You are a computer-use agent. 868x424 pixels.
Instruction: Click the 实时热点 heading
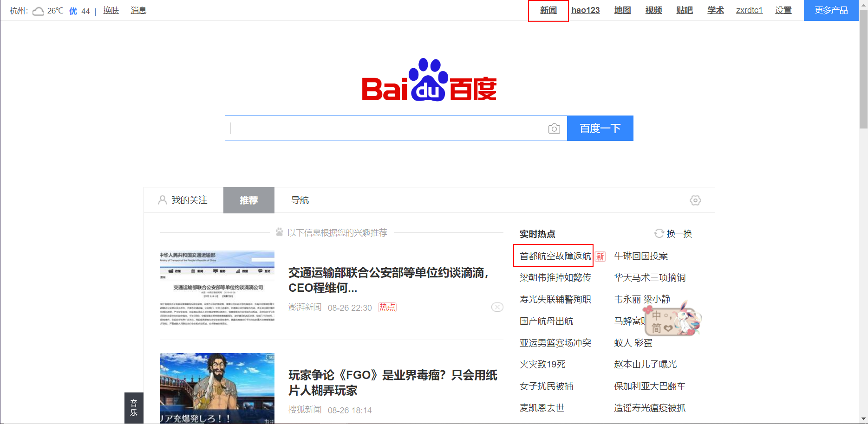pos(537,234)
